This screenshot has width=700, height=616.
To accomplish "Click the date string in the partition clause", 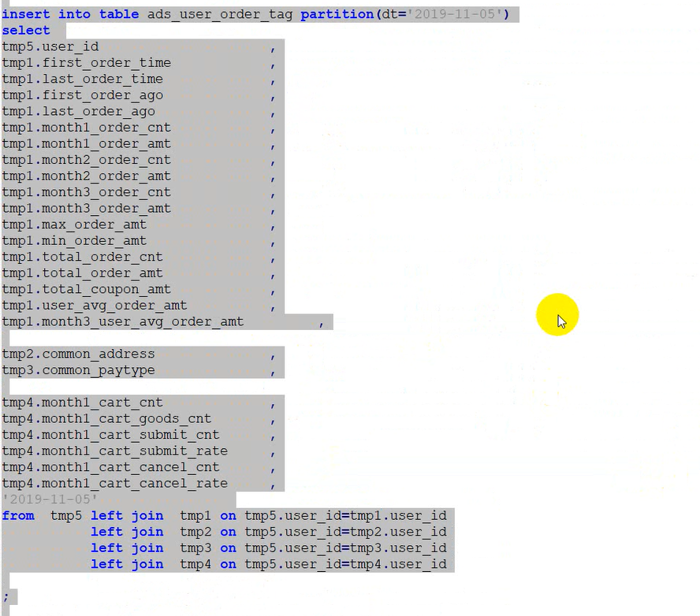I will [x=455, y=14].
